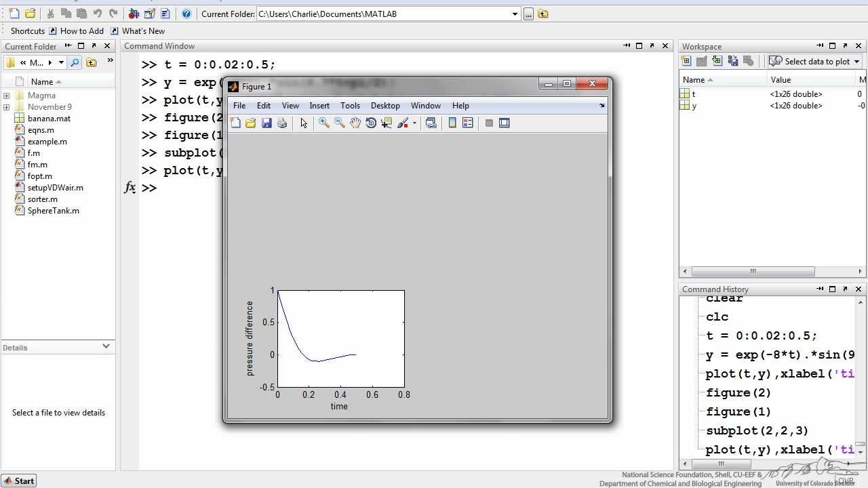Click Undo icon in MATLAB toolbar
This screenshot has width=868, height=488.
coord(97,14)
